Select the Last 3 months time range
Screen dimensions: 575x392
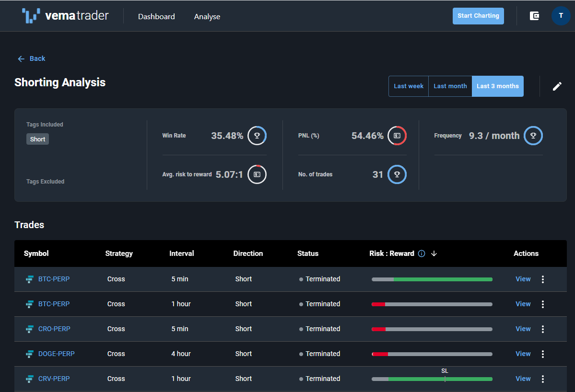(498, 86)
